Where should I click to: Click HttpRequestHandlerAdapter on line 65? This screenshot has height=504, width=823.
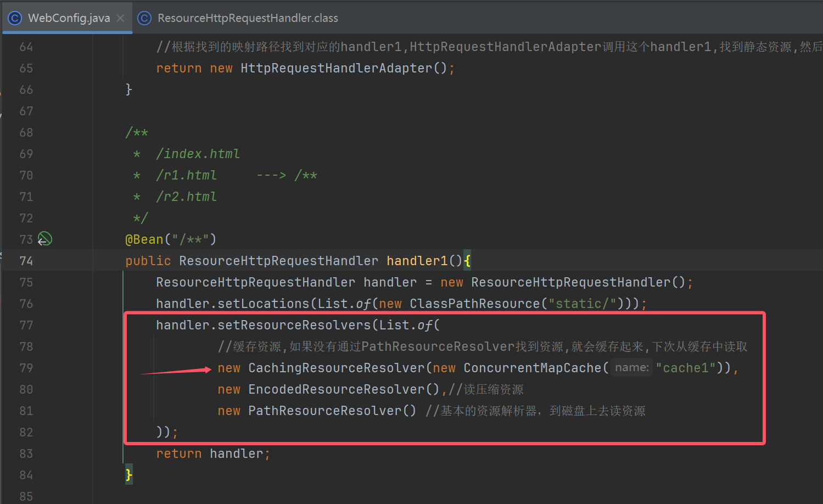(337, 68)
